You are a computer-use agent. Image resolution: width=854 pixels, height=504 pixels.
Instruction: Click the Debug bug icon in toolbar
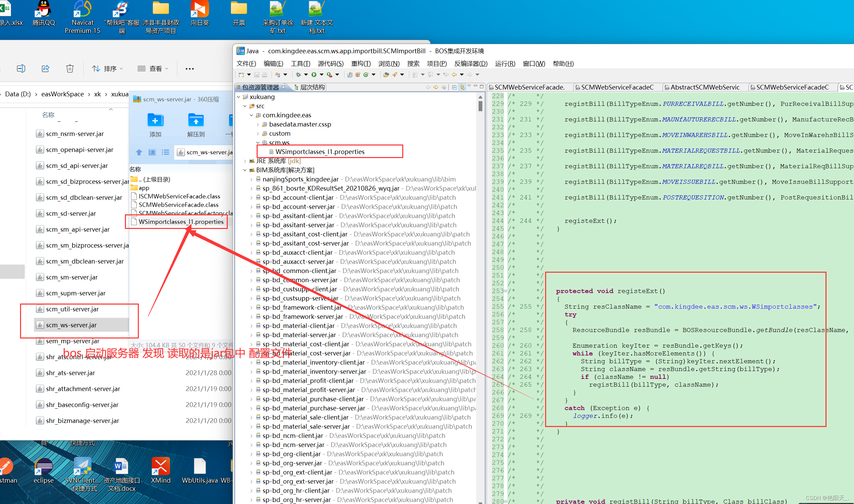click(299, 75)
